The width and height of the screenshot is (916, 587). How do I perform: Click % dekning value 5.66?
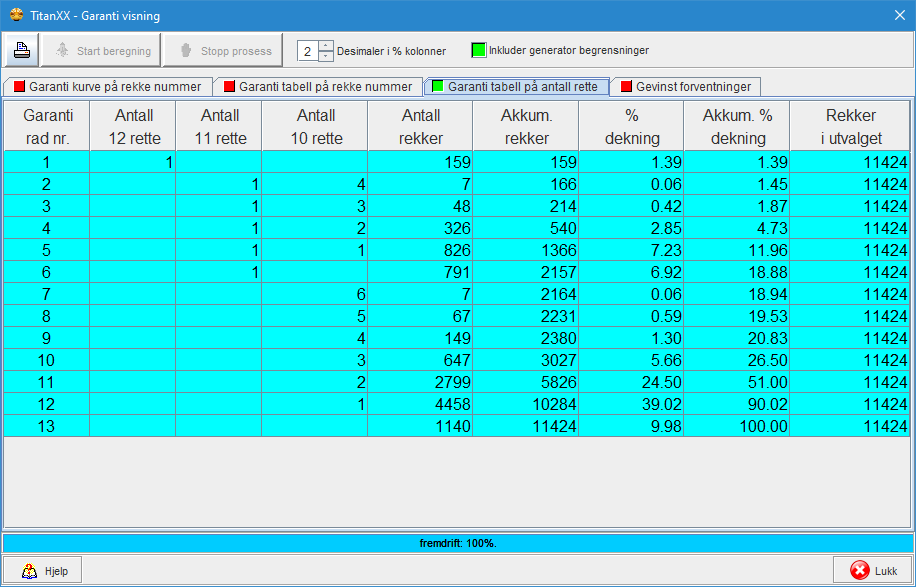(631, 360)
